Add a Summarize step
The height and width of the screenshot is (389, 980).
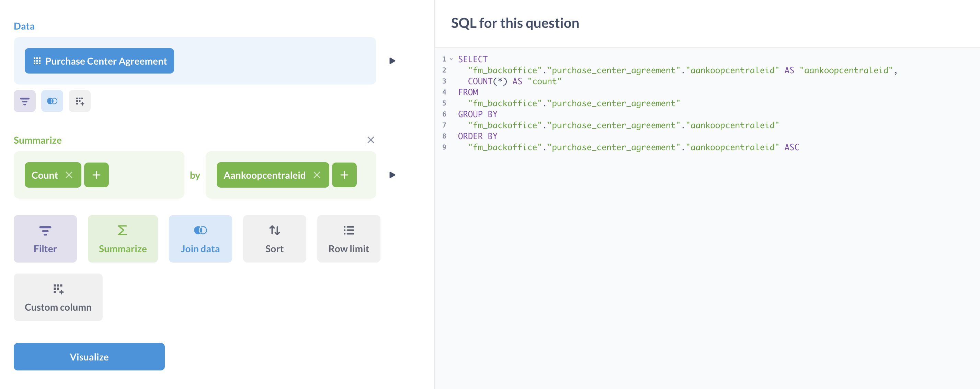coord(123,238)
